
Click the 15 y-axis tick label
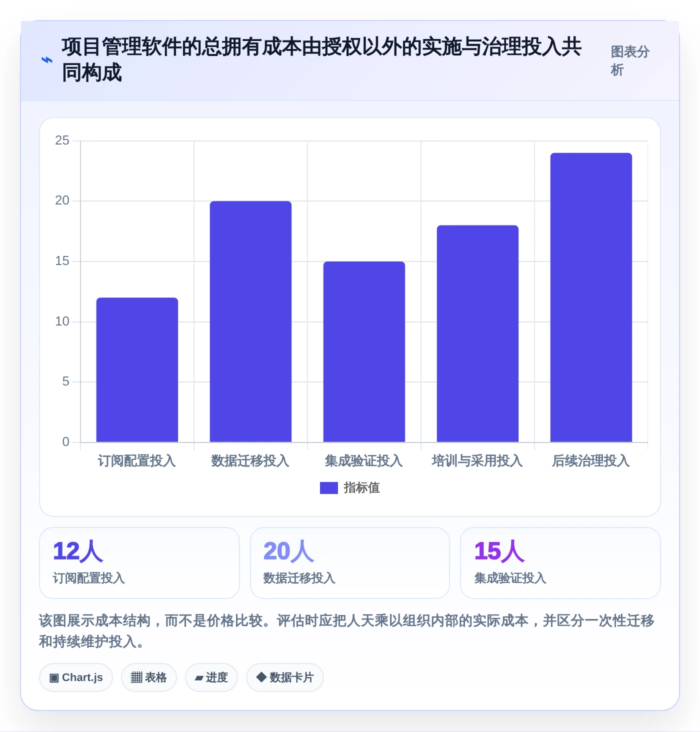[x=62, y=261]
